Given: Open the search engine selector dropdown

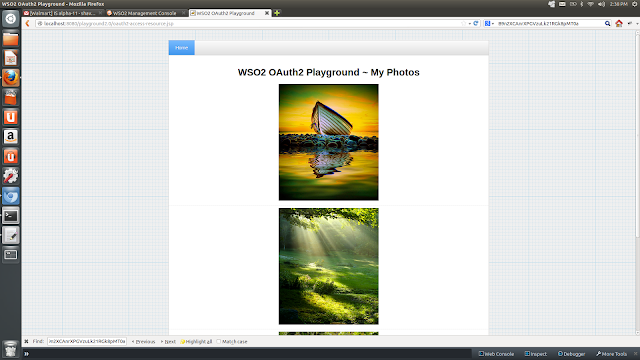Looking at the screenshot, I should pyautogui.click(x=489, y=24).
